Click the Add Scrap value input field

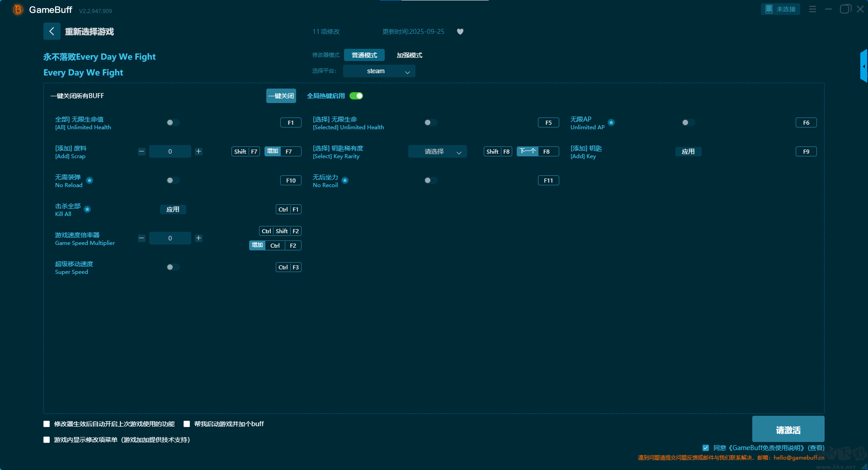[170, 151]
